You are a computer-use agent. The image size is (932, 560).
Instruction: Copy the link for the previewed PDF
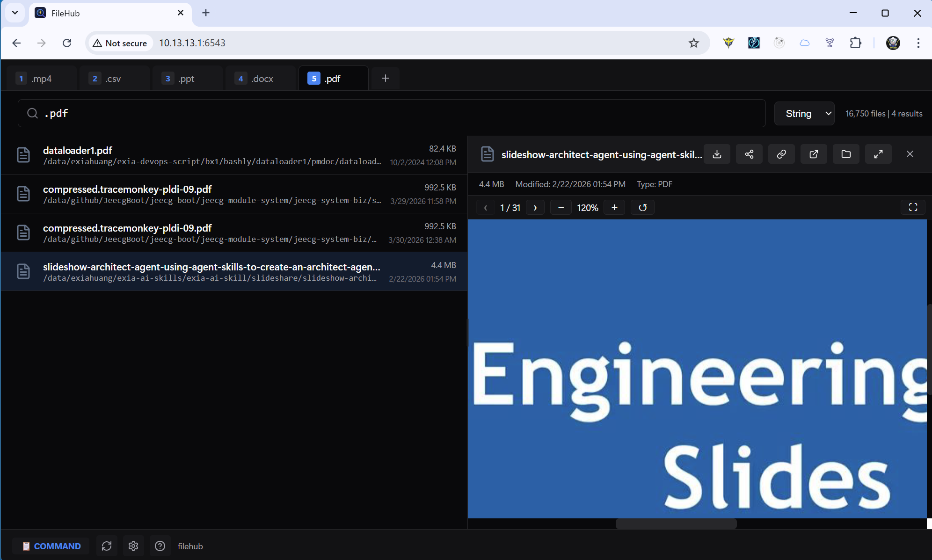tap(781, 153)
